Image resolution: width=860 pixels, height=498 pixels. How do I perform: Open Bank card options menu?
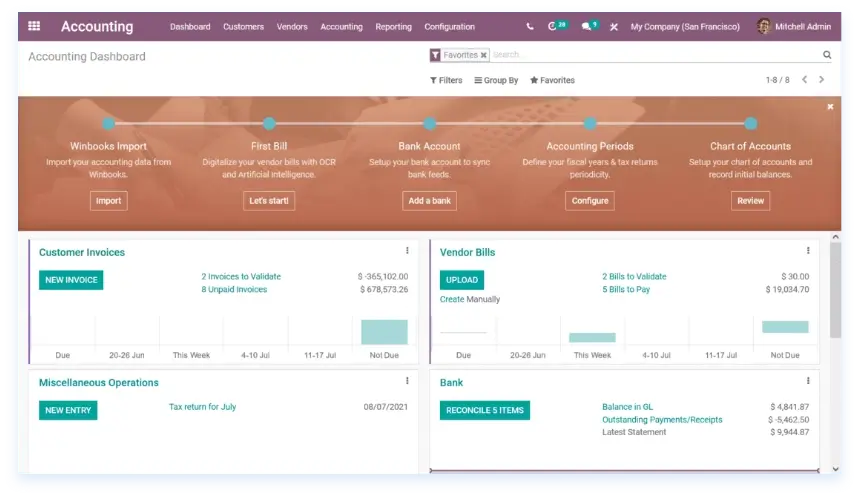pyautogui.click(x=808, y=381)
